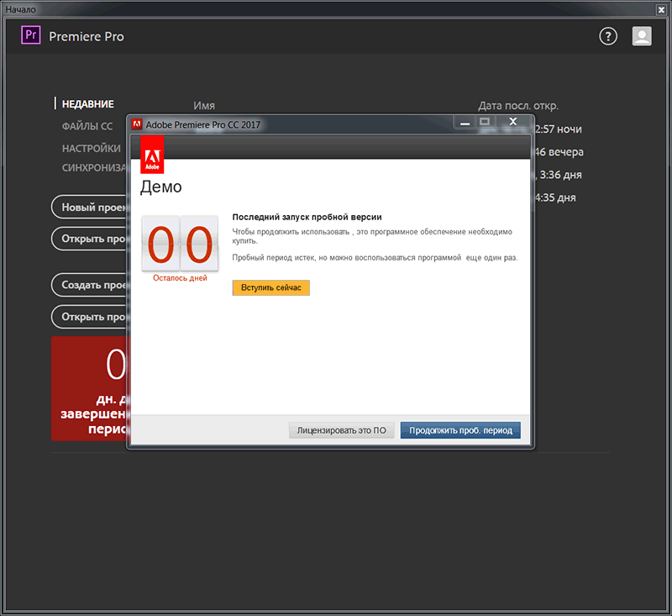Click the Демо heading in the dialog

pos(161,187)
